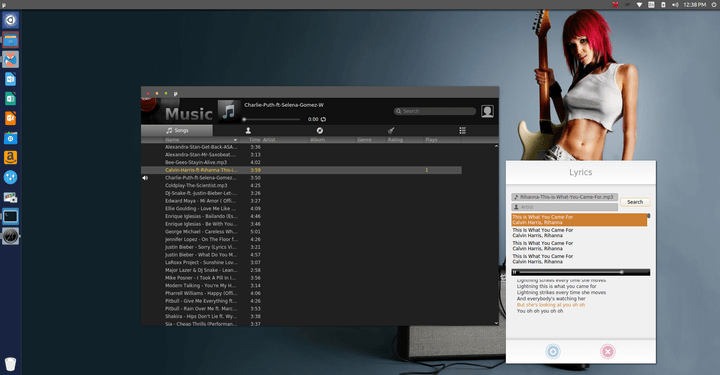Screen dimensions: 720x375
Task: Select the highlighted Calvin-Harris-ft-Rihanna song
Action: pos(301,170)
